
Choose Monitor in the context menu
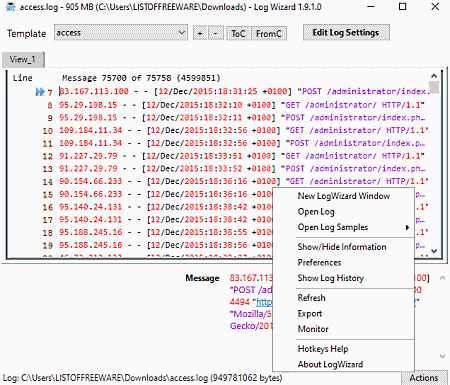pyautogui.click(x=344, y=329)
